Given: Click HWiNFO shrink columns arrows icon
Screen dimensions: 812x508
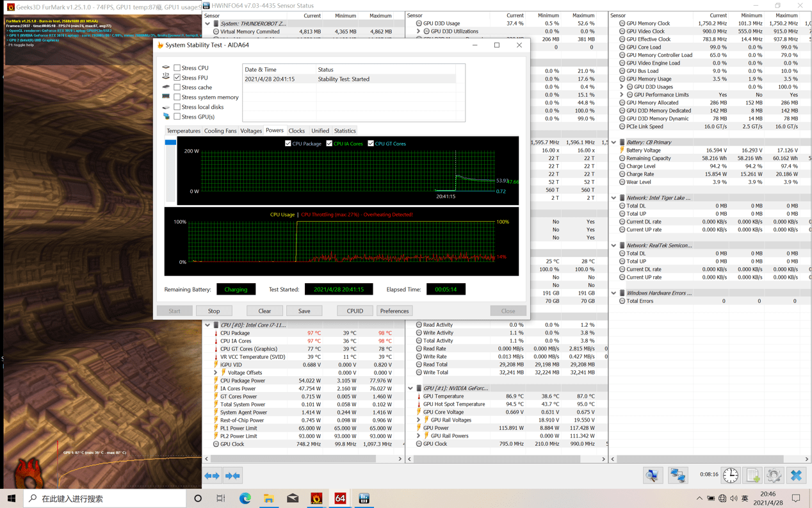Looking at the screenshot, I should pos(232,476).
